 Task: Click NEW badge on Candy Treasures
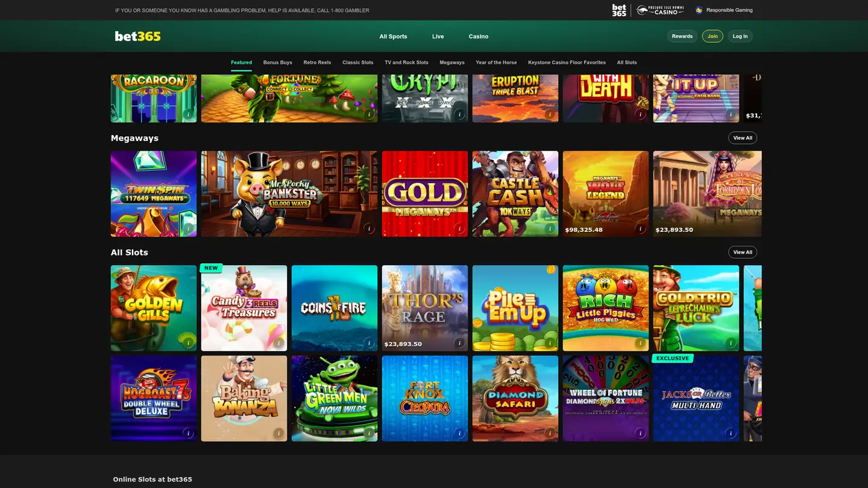[211, 268]
